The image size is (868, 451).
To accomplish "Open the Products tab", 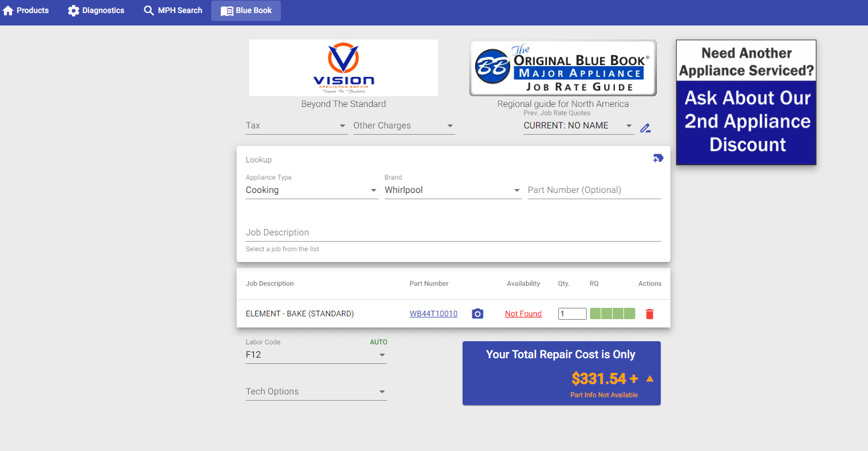I will click(x=26, y=11).
